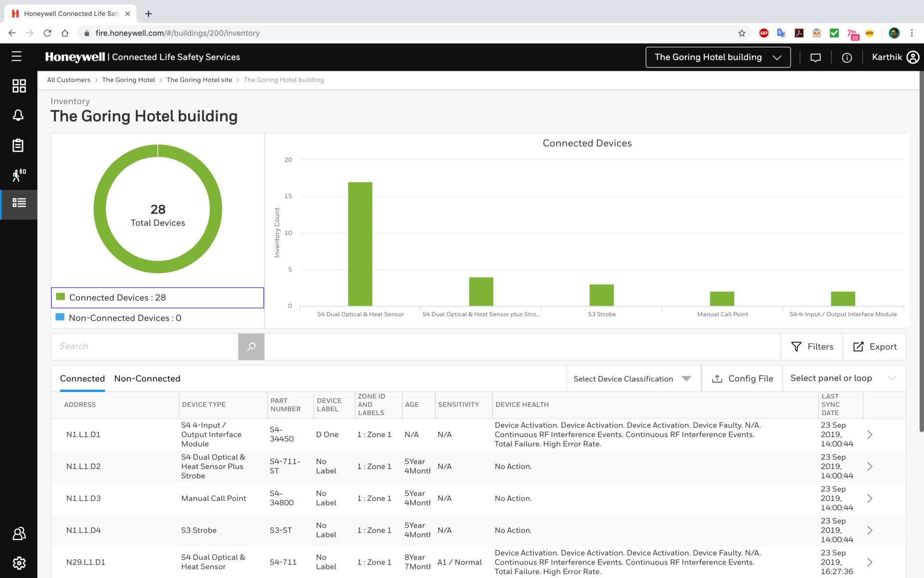The image size is (924, 578).
Task: Click the search magnifier button
Action: 251,347
